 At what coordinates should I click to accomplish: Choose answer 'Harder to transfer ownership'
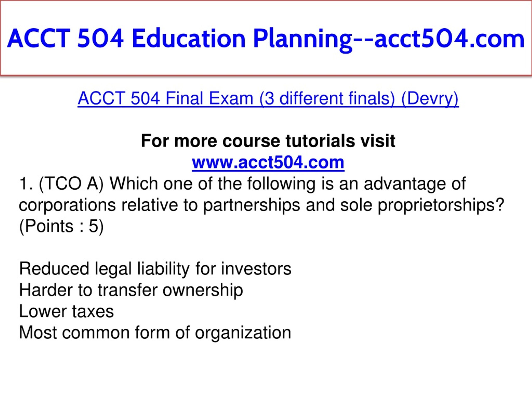pos(131,290)
